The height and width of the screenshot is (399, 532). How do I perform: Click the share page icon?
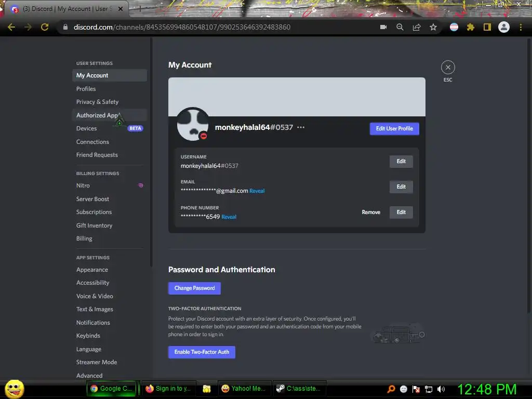417,27
